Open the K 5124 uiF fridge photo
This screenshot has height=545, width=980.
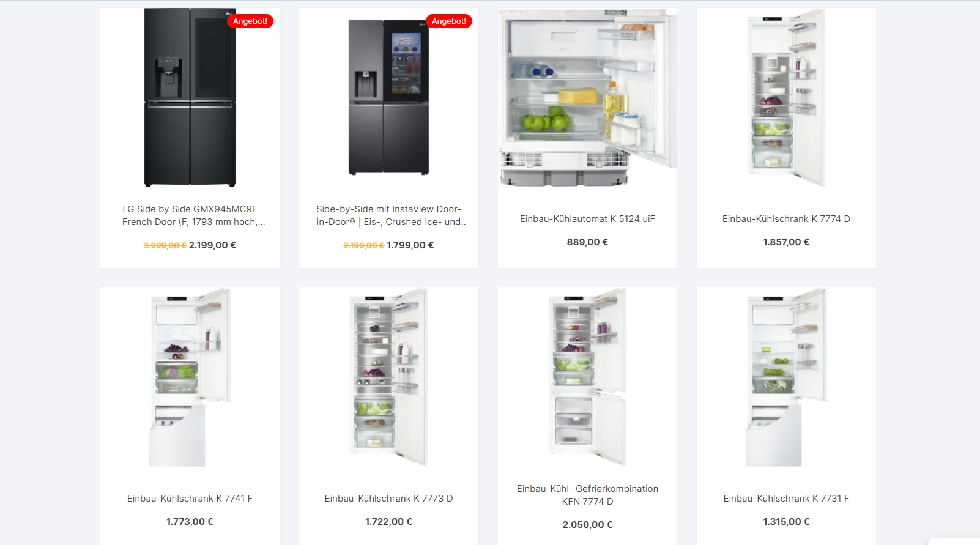pyautogui.click(x=587, y=98)
